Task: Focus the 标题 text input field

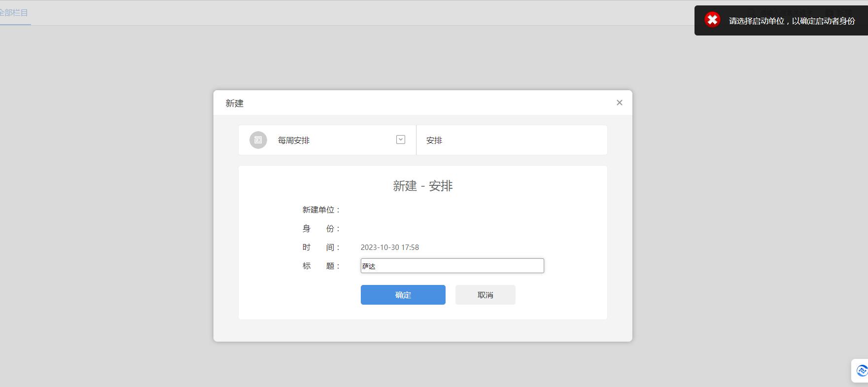Action: [452, 266]
